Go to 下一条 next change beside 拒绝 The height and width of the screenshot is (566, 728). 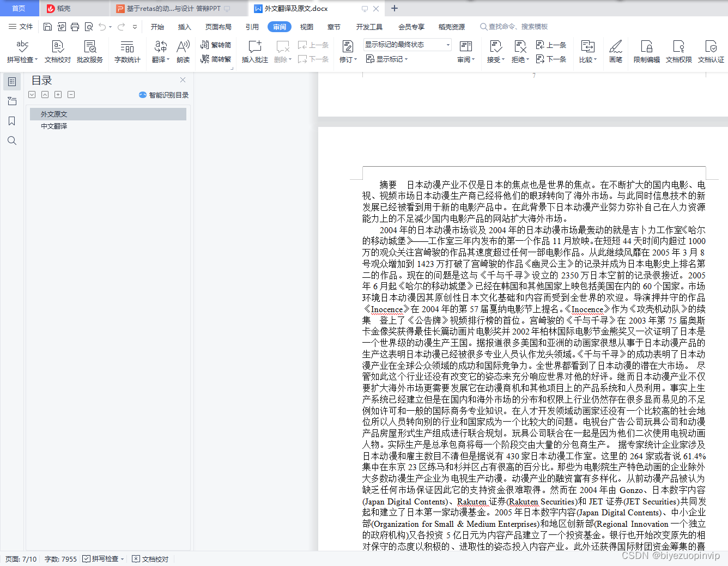(x=551, y=59)
